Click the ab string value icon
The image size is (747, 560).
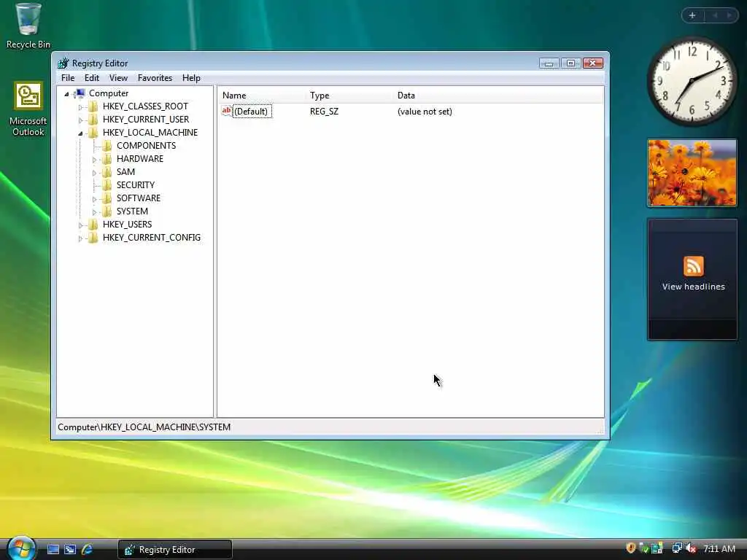[227, 111]
